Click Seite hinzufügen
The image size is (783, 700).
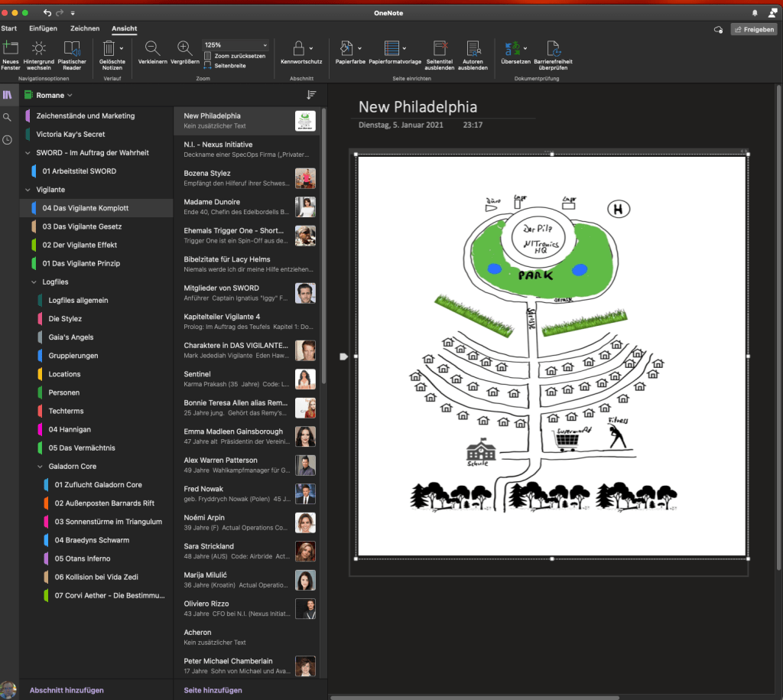point(213,690)
